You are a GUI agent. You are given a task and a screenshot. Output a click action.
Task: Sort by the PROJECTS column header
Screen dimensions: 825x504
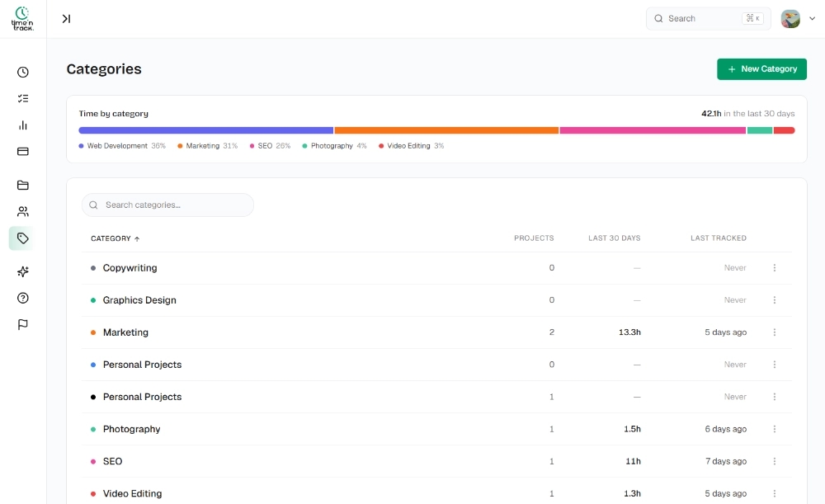[534, 238]
